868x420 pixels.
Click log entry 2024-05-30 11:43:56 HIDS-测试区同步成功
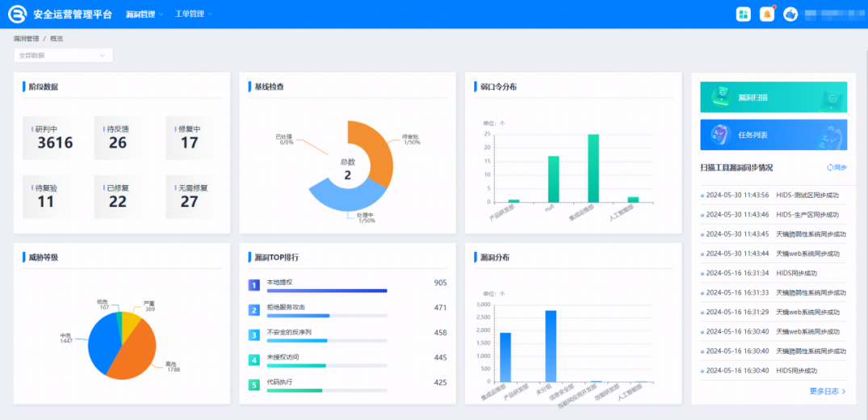[x=774, y=195]
